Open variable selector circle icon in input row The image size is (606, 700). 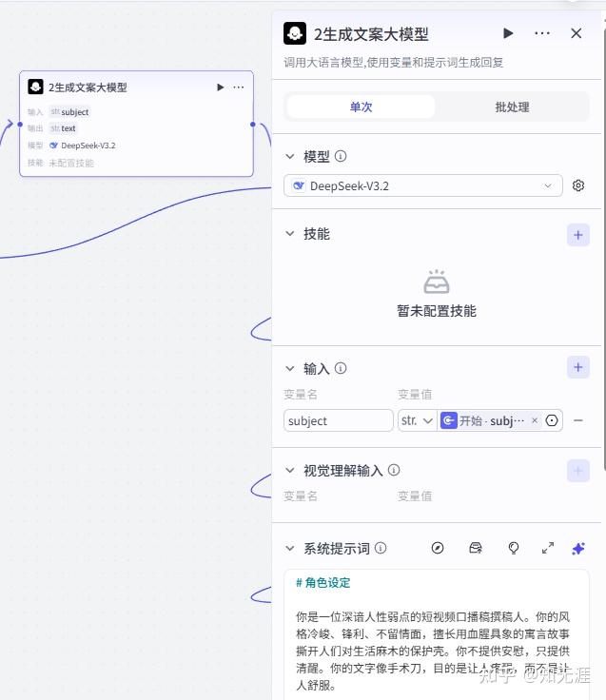pyautogui.click(x=552, y=420)
